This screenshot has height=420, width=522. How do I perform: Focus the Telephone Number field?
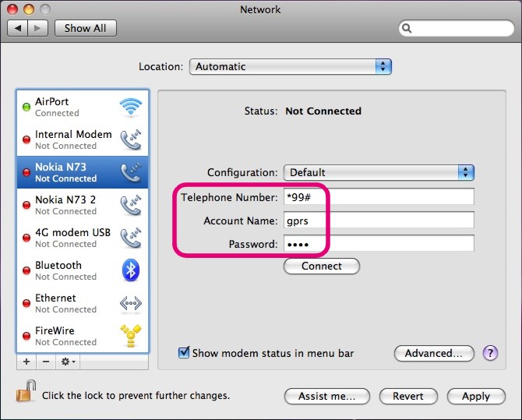click(379, 197)
